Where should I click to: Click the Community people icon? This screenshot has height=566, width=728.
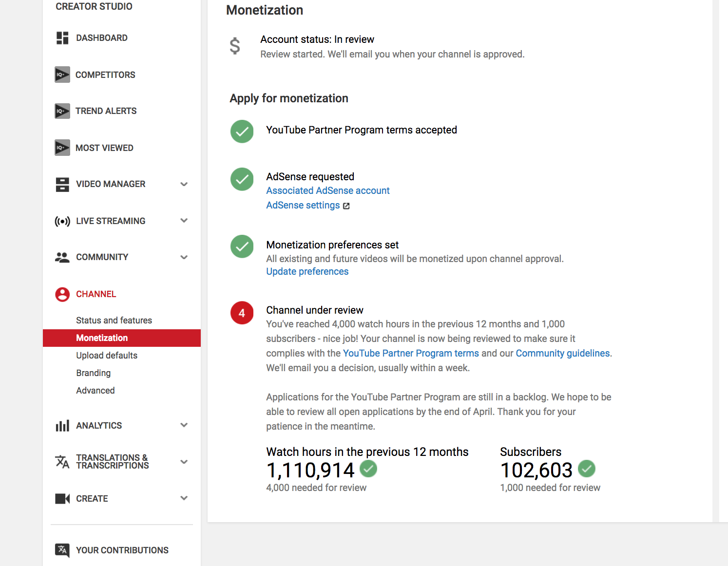pos(62,257)
